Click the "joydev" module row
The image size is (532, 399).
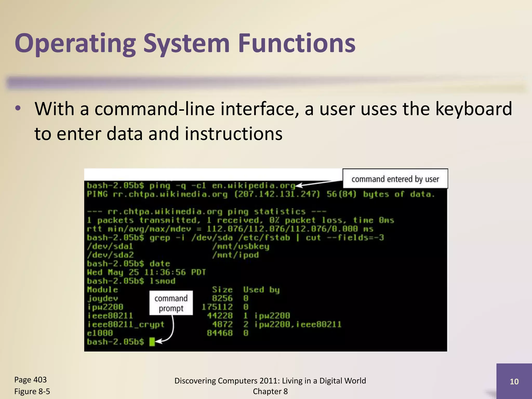(x=168, y=298)
